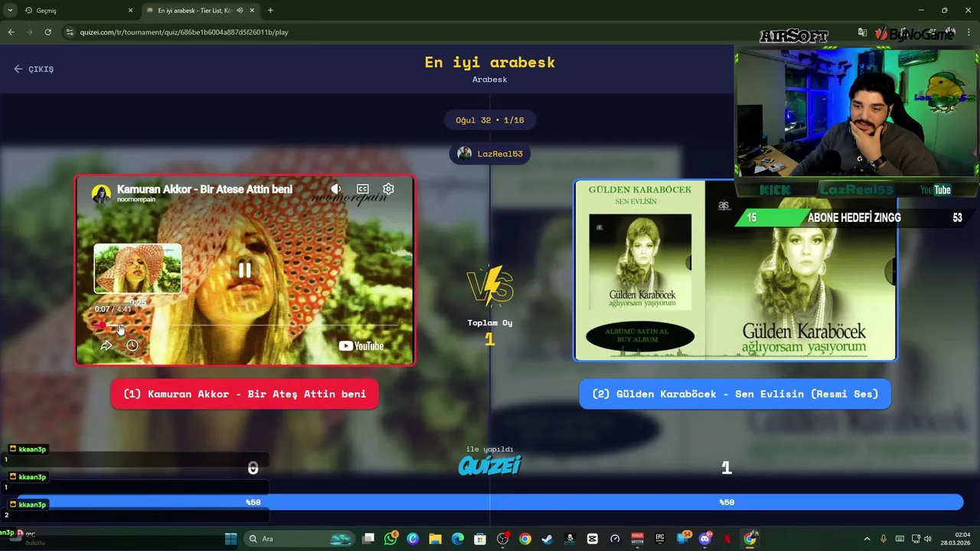The height and width of the screenshot is (551, 980).
Task: Reload the current page
Action: pyautogui.click(x=47, y=32)
